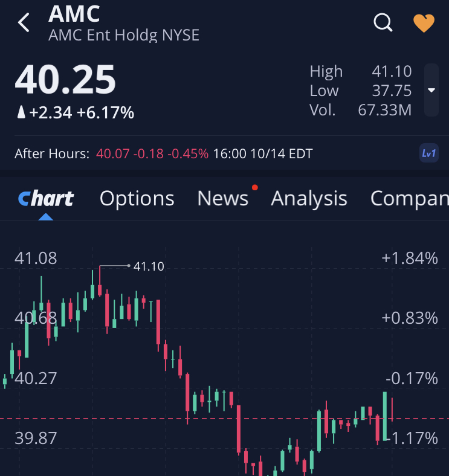Expand the High/Low/Vol details dropdown arrow
Viewport: 449px width, 476px height.
[x=431, y=90]
